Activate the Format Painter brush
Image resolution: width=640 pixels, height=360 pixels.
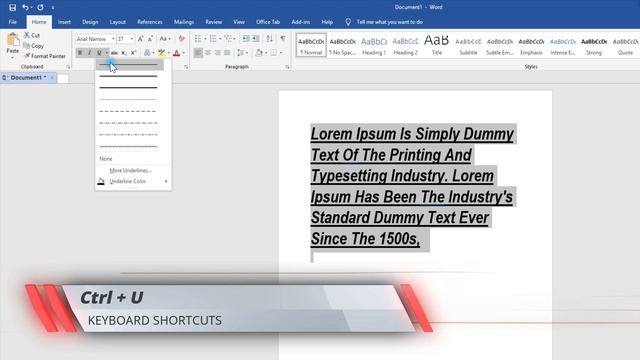click(44, 56)
